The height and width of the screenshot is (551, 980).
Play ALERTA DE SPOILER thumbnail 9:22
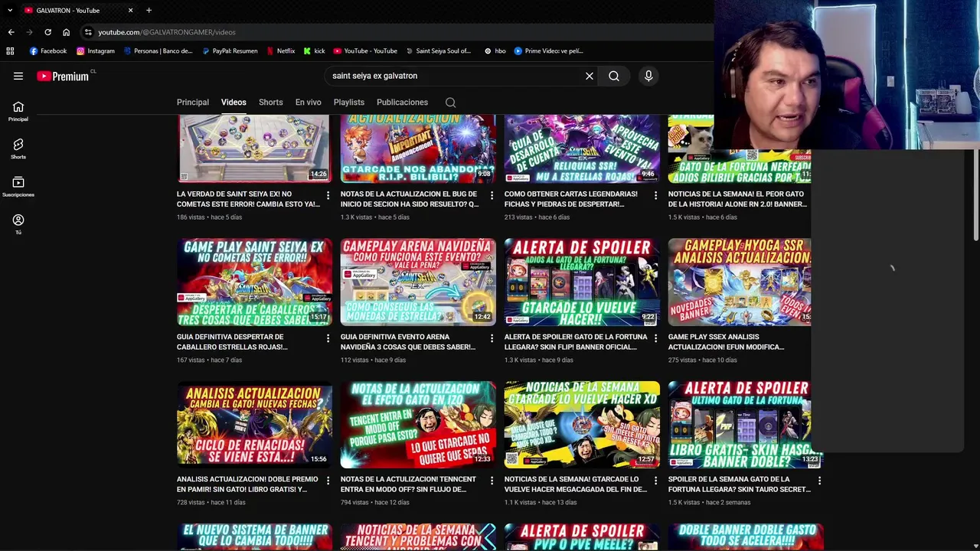click(x=582, y=282)
